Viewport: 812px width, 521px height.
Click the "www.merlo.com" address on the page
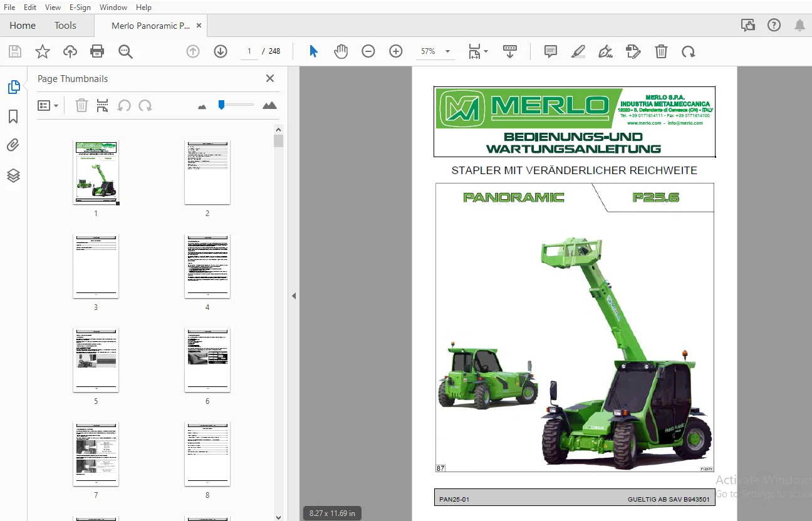(x=644, y=123)
